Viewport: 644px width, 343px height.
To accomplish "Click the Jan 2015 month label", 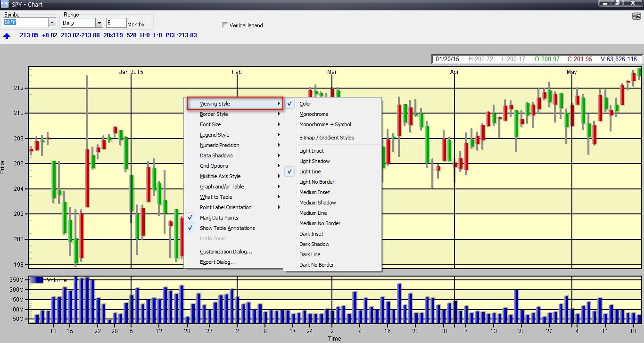I will click(131, 72).
